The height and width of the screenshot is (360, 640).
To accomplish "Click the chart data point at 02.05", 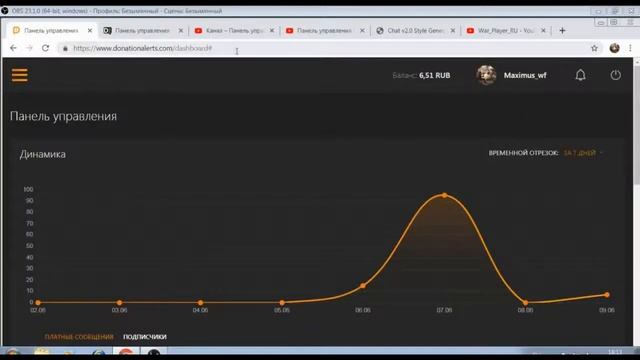I will [x=38, y=303].
